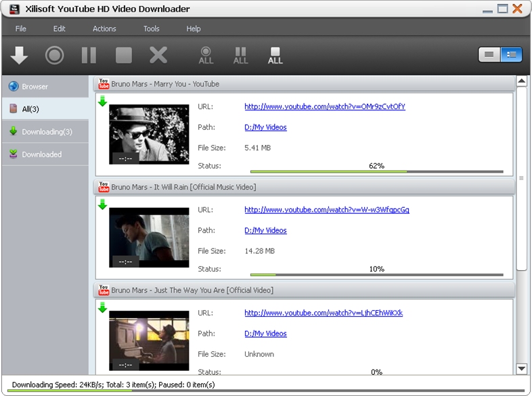
Task: Click the New Download arrow toolbar icon
Action: (x=19, y=55)
